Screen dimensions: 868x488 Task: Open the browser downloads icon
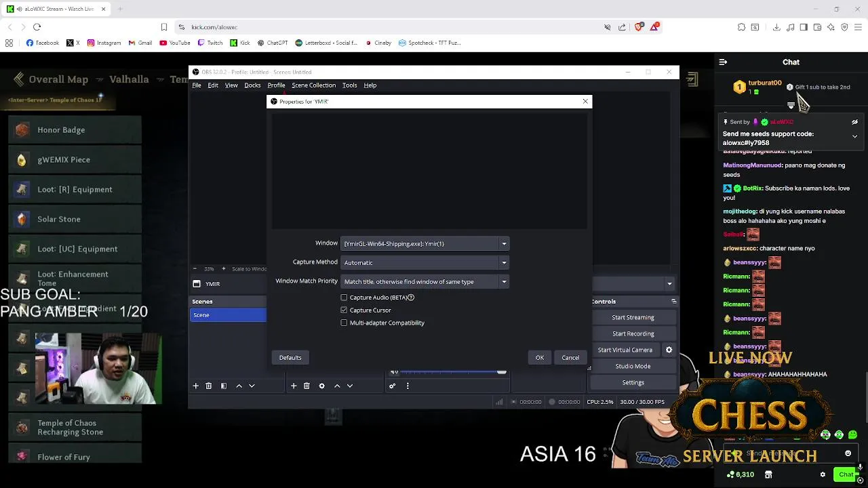coord(776,27)
